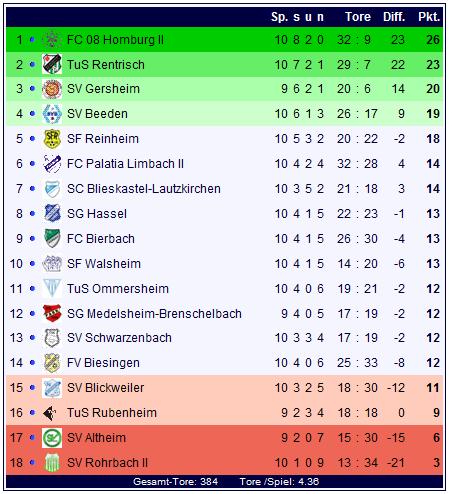
Task: Click the SV Gersheim club crest
Action: pyautogui.click(x=52, y=89)
